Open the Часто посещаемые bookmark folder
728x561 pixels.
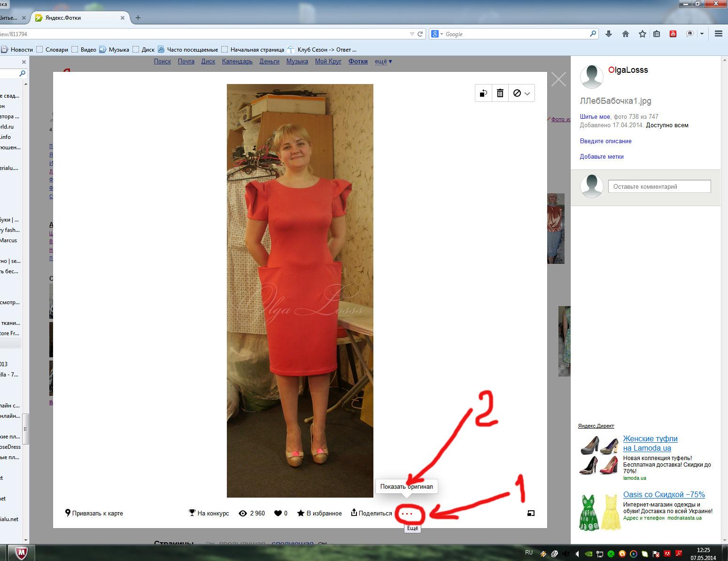(187, 49)
